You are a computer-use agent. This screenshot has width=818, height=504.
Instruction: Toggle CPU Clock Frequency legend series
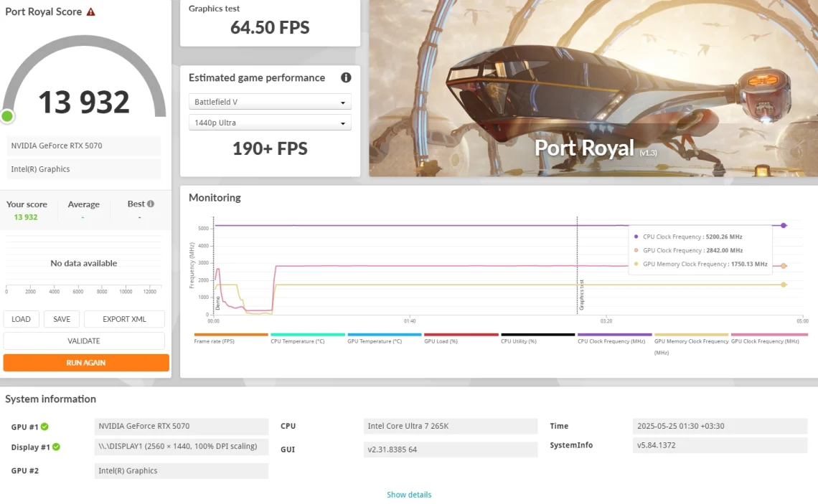pos(614,338)
